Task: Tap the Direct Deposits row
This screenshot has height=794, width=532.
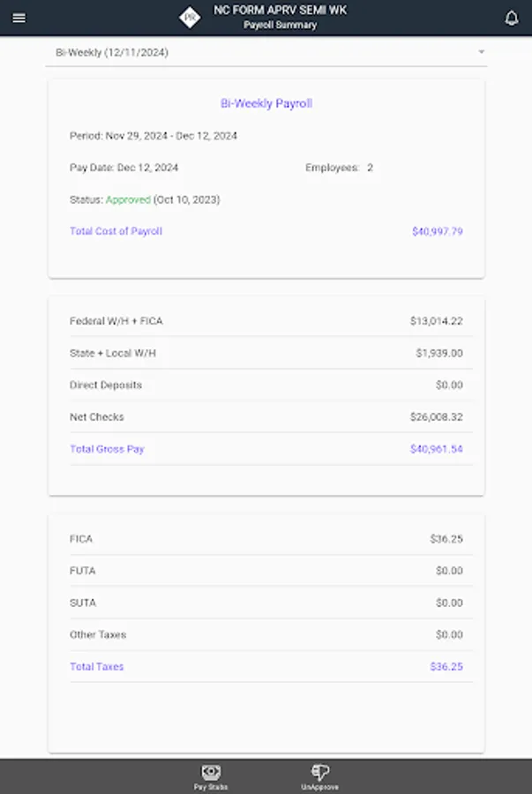Action: [266, 385]
